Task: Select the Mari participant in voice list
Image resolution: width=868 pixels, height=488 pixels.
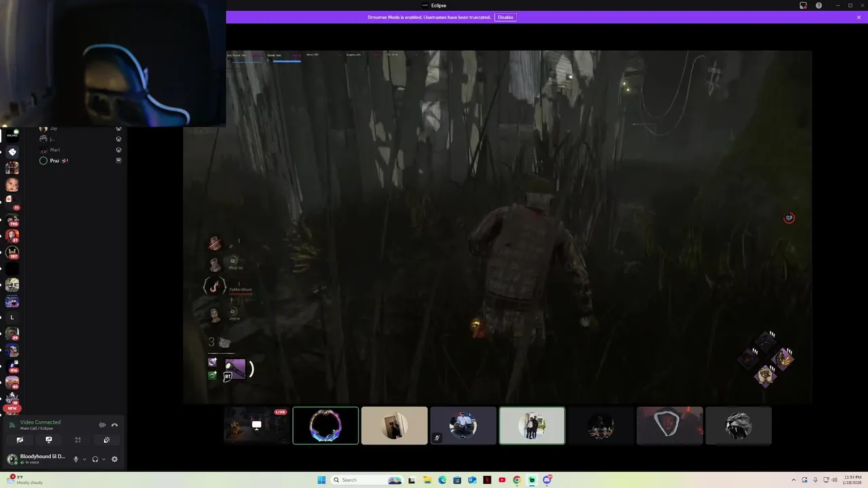Action: [80, 150]
